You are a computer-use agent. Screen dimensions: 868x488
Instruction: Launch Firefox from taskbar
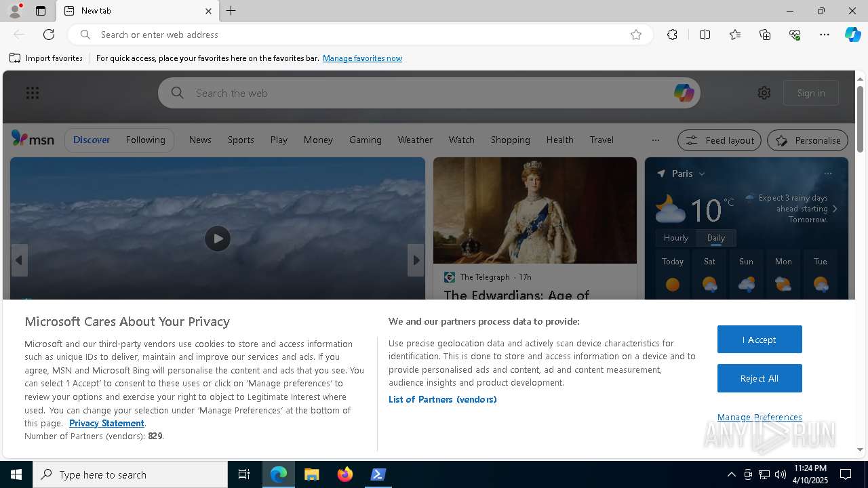[x=345, y=474]
